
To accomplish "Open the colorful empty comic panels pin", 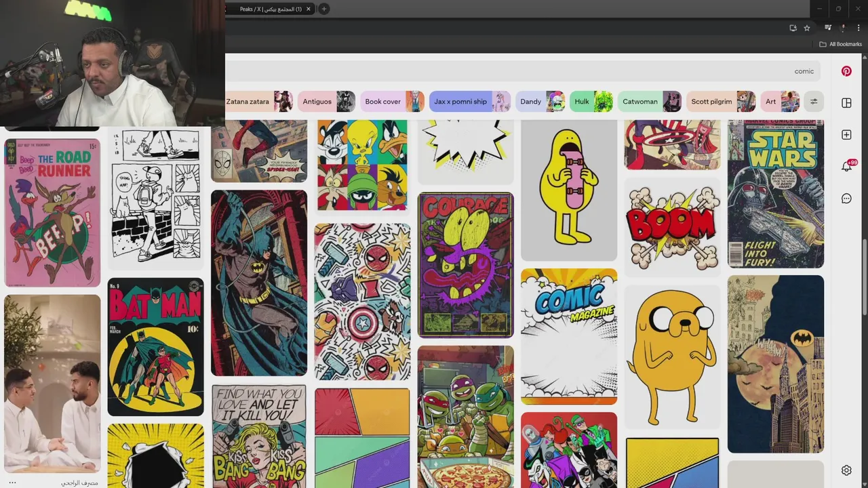I will [x=362, y=438].
